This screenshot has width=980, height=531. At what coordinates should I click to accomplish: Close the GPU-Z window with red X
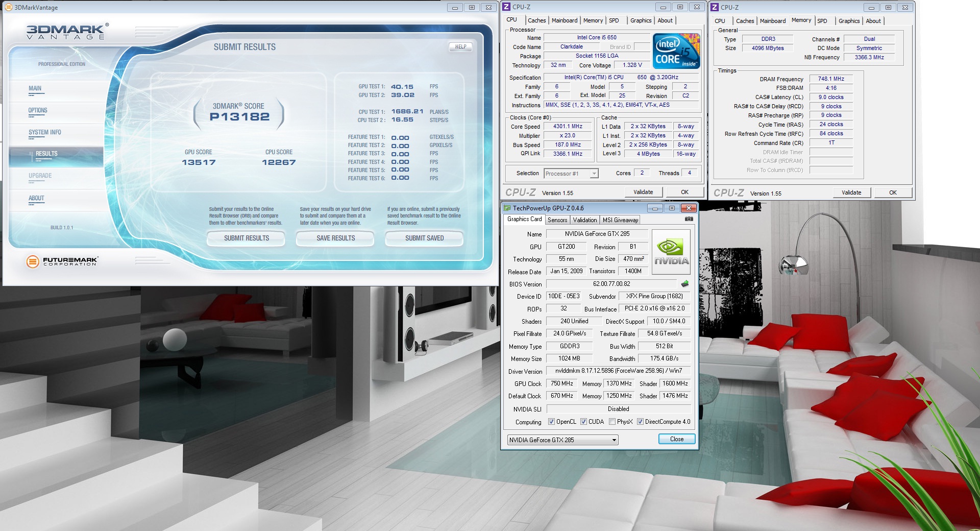[x=689, y=208]
